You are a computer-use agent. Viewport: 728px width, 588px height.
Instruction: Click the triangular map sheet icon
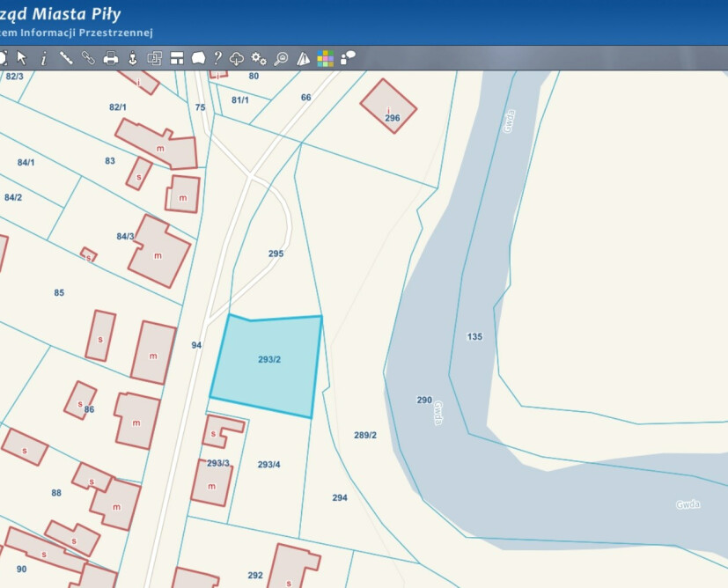304,58
